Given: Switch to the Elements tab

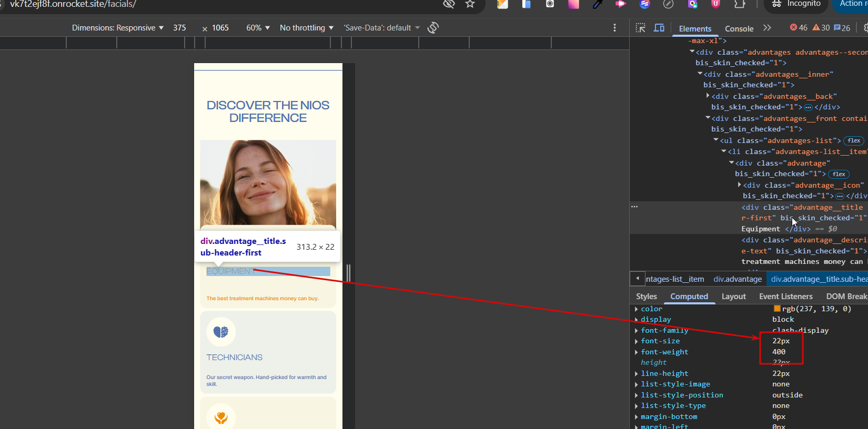Looking at the screenshot, I should point(695,29).
